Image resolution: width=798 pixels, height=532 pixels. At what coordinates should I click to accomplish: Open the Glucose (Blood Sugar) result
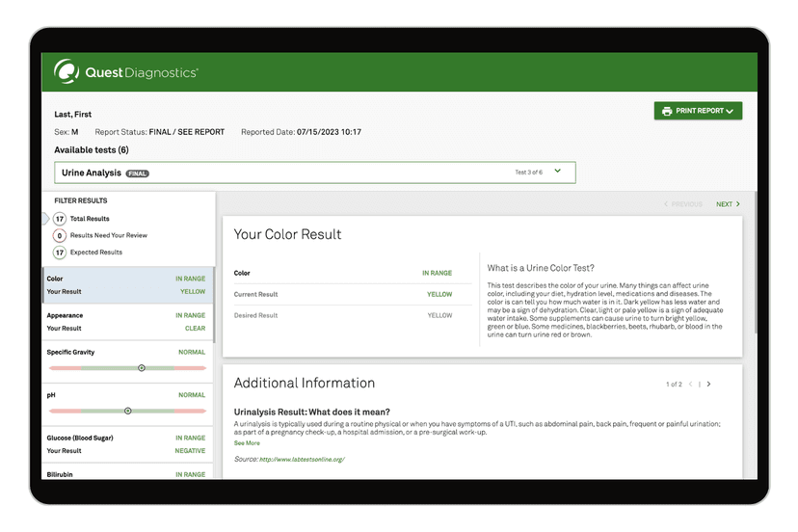click(x=126, y=444)
